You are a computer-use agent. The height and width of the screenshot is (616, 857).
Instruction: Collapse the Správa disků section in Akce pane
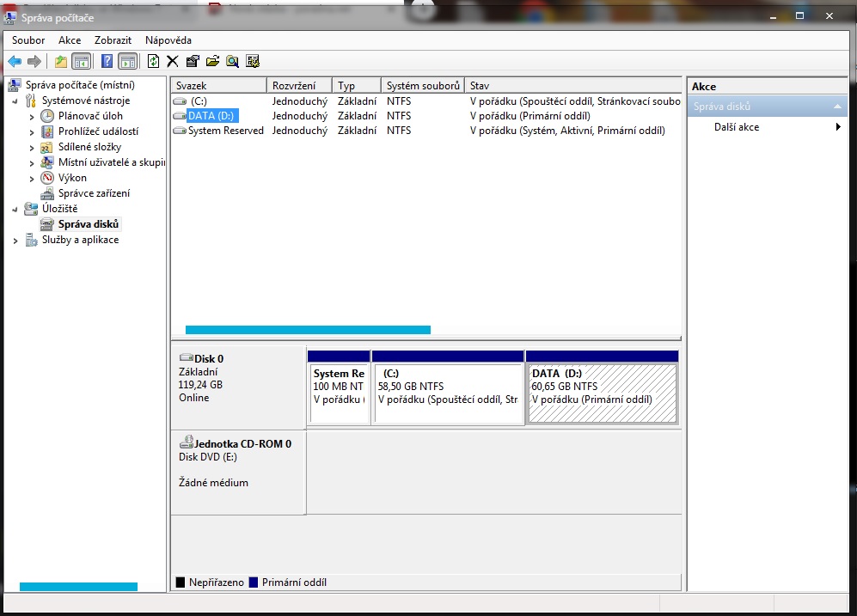point(837,107)
